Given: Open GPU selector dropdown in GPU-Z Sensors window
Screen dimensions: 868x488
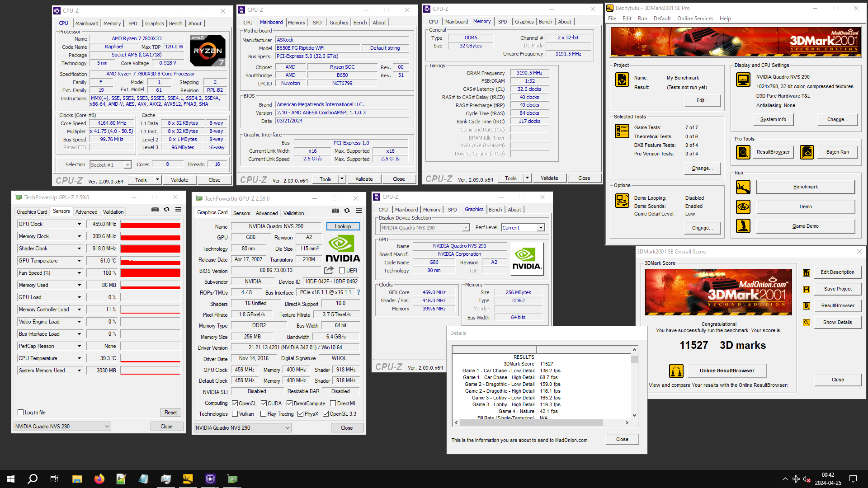Looking at the screenshot, I should point(62,427).
